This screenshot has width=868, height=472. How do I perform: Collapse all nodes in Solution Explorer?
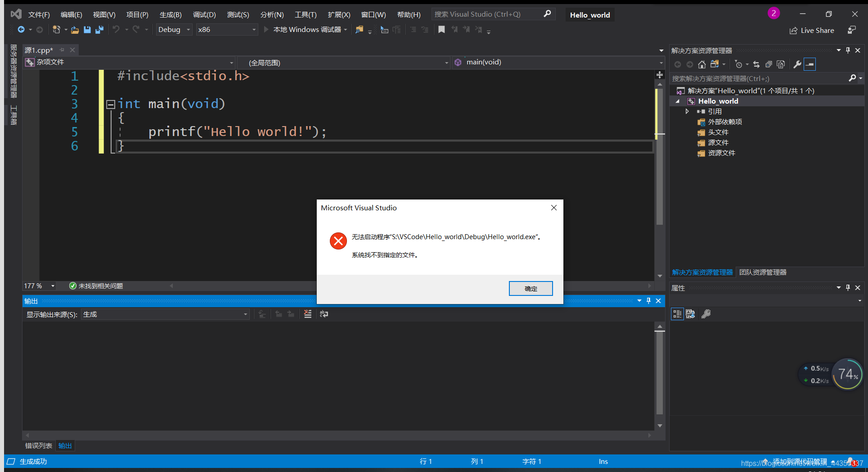pos(769,64)
